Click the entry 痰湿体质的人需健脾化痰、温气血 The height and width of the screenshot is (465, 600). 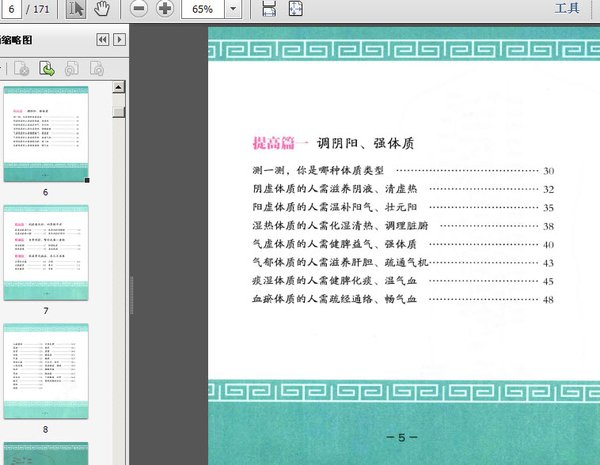pos(334,281)
